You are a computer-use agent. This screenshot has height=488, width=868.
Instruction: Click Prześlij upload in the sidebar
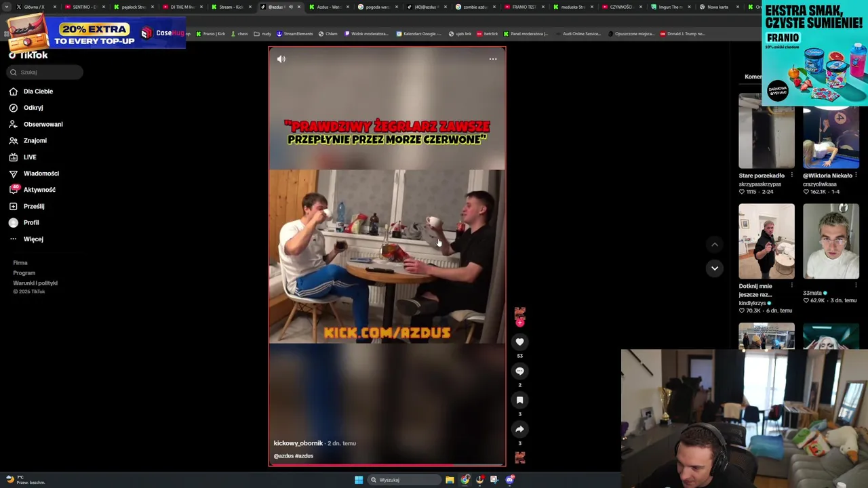click(27, 206)
